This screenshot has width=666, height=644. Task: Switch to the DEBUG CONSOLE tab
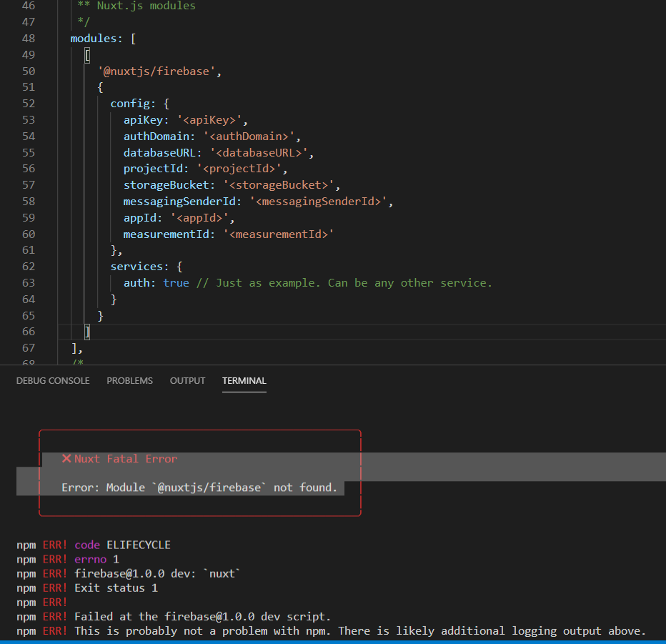(53, 381)
